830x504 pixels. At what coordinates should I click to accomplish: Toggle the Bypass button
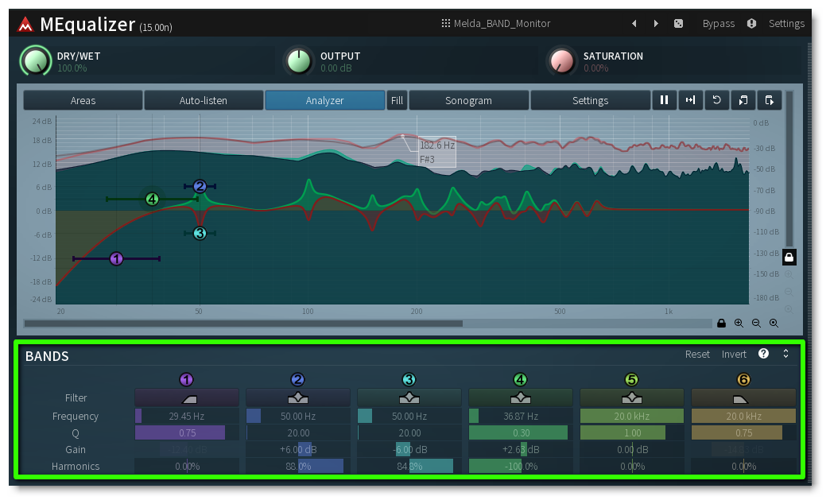click(x=719, y=23)
